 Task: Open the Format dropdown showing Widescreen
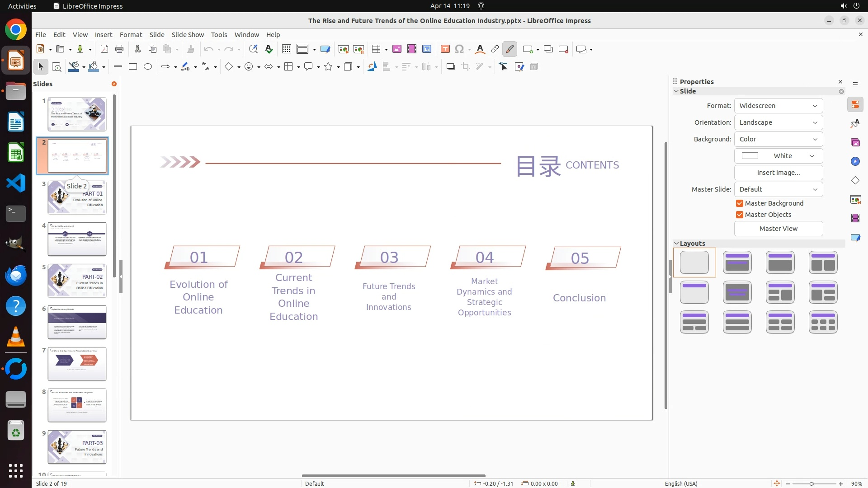tap(778, 106)
